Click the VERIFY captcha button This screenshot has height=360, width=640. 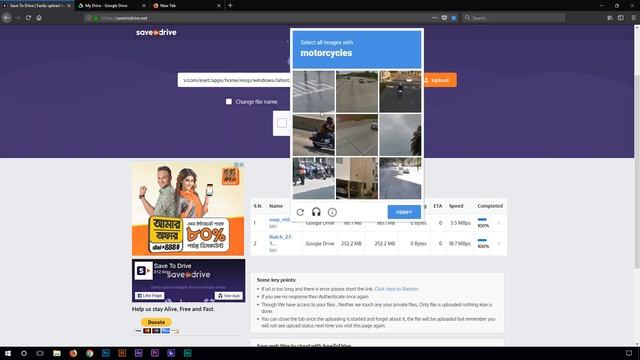click(x=404, y=212)
